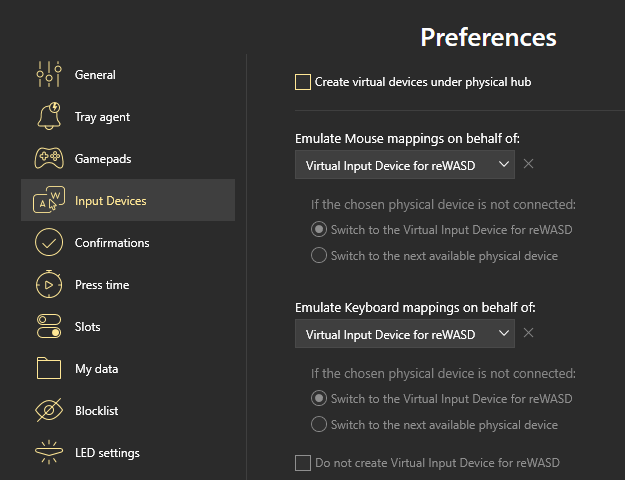
Task: Open the Blocklist crossed-eye icon
Action: [x=48, y=411]
